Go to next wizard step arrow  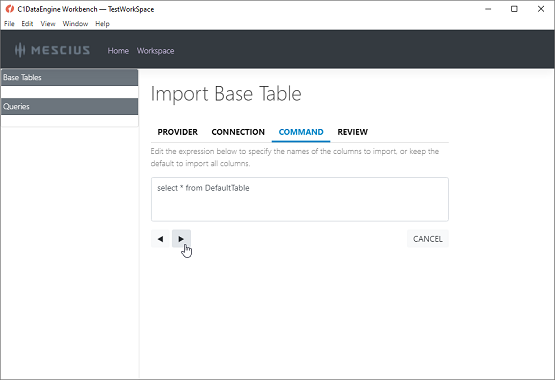point(181,239)
